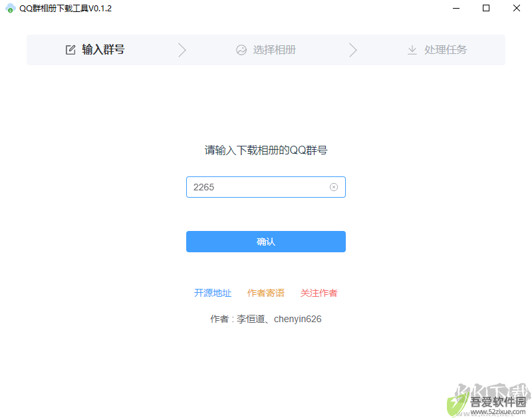532x418 pixels.
Task: Focus the QQ group number input containing 2265
Action: pos(266,187)
